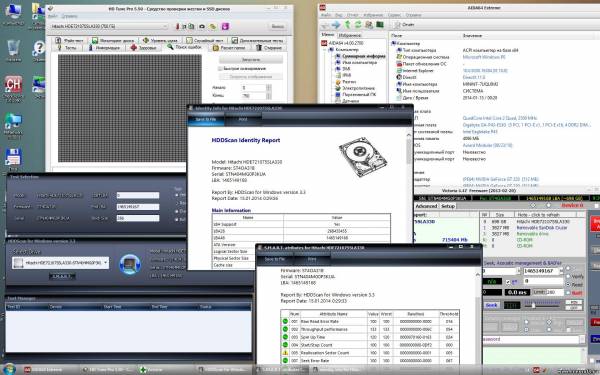The image size is (600, 375).
Task: Click the QuadCore Intel Core 2 Quad link
Action: [x=500, y=118]
